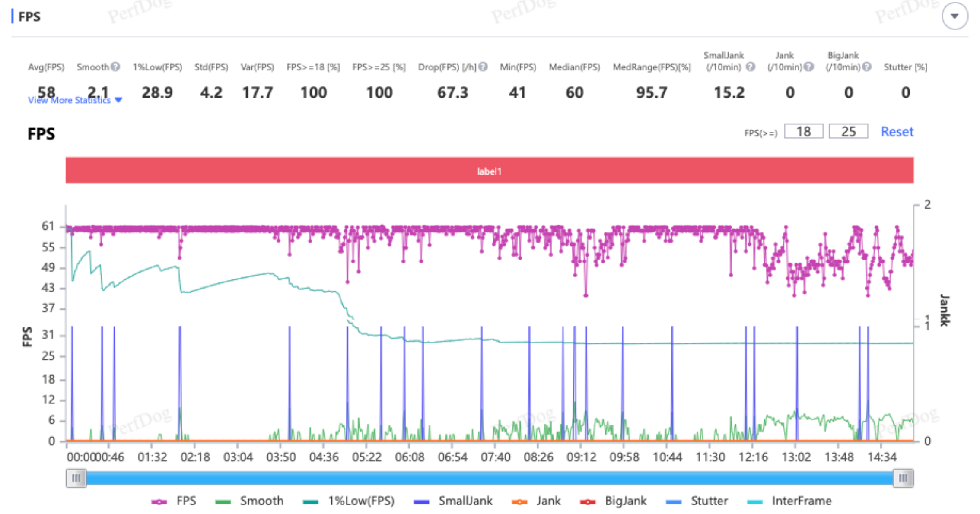
Task: Toggle the 1%Low(FPS) series in the legend
Action: [349, 501]
